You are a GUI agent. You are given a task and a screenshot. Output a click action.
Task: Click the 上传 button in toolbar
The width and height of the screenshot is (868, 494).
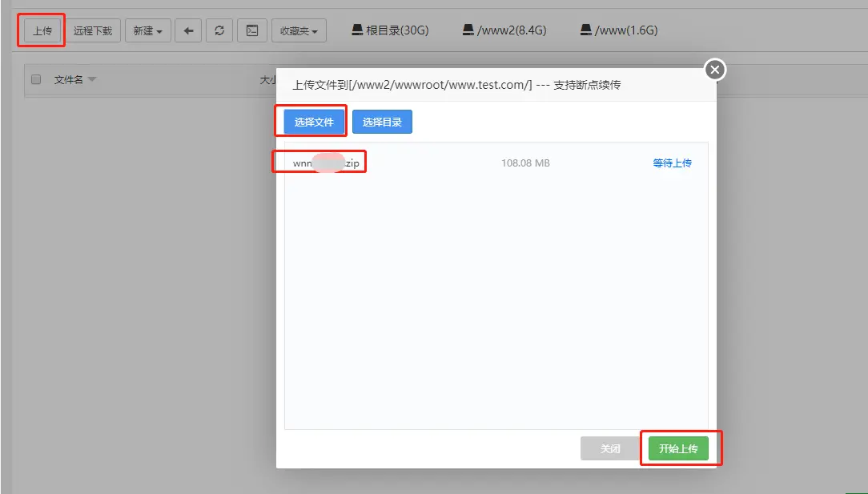(x=42, y=31)
